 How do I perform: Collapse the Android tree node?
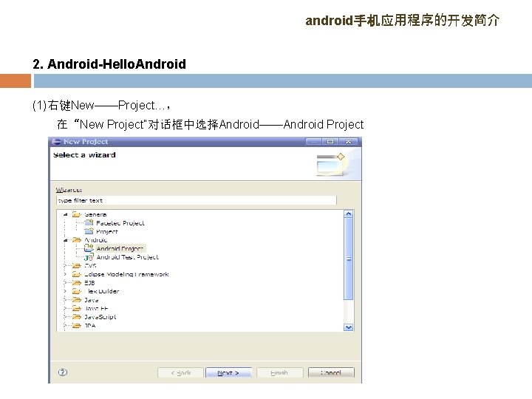[66, 240]
